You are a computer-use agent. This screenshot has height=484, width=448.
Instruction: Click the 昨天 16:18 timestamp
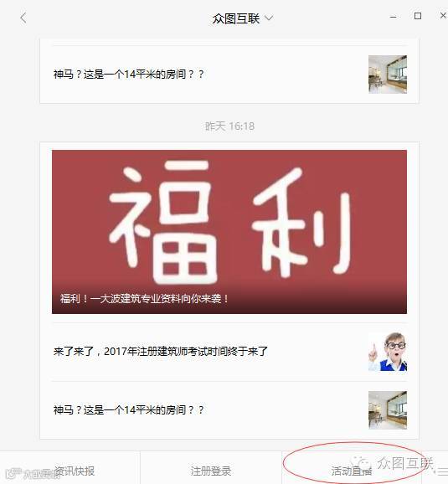[x=229, y=126]
